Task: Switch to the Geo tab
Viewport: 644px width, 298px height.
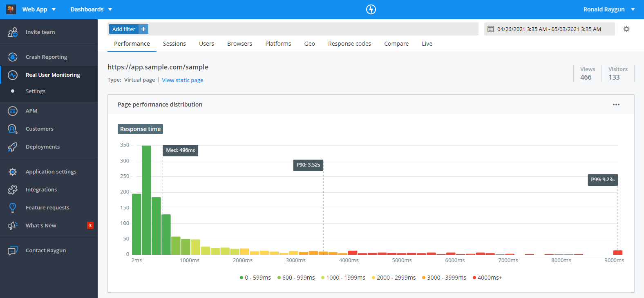Action: pos(309,44)
